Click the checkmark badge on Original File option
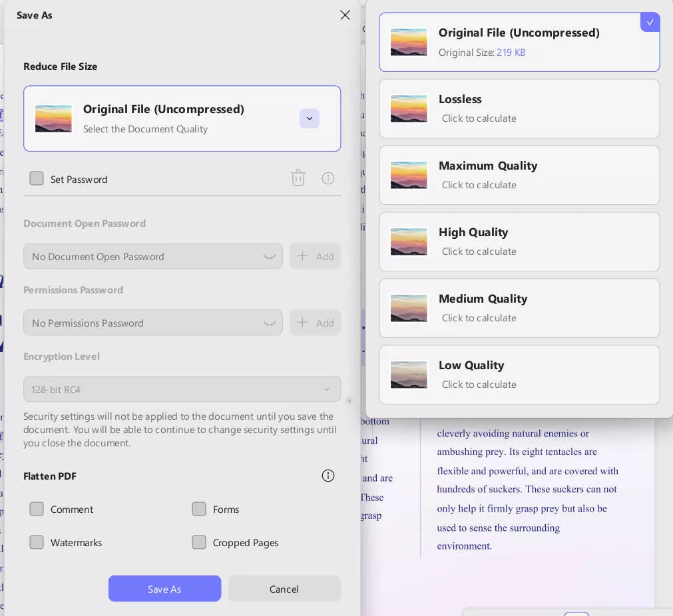673x616 pixels. point(650,22)
